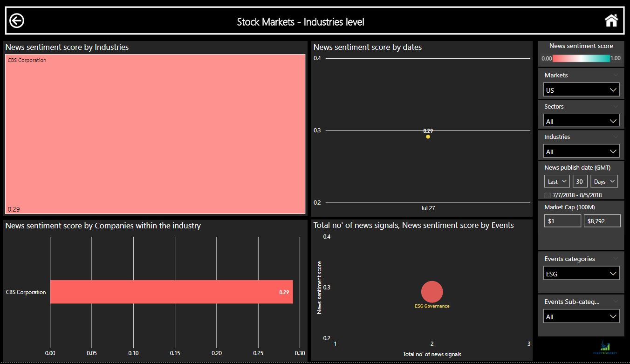The height and width of the screenshot is (364, 630).
Task: Click the News sentiment score by dates title
Action: (x=368, y=47)
